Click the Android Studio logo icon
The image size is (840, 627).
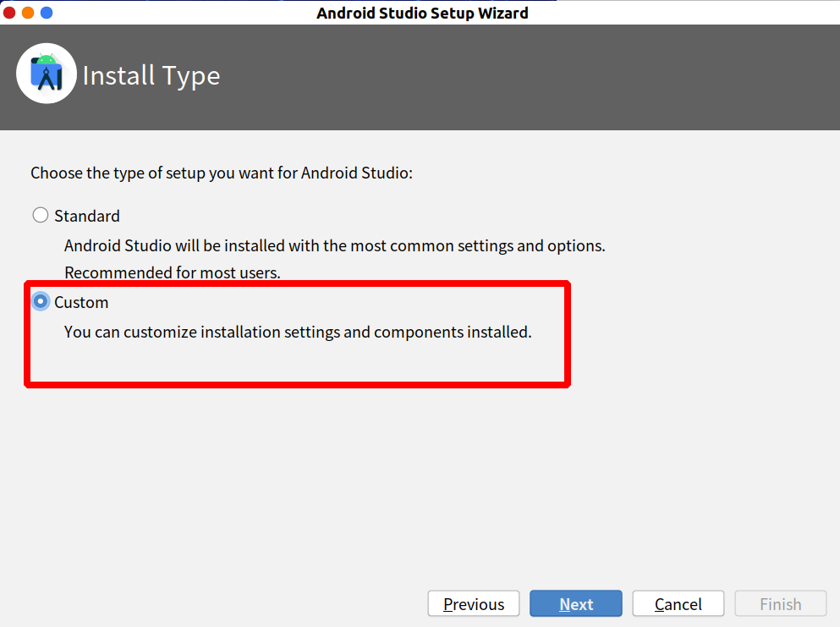pyautogui.click(x=47, y=74)
